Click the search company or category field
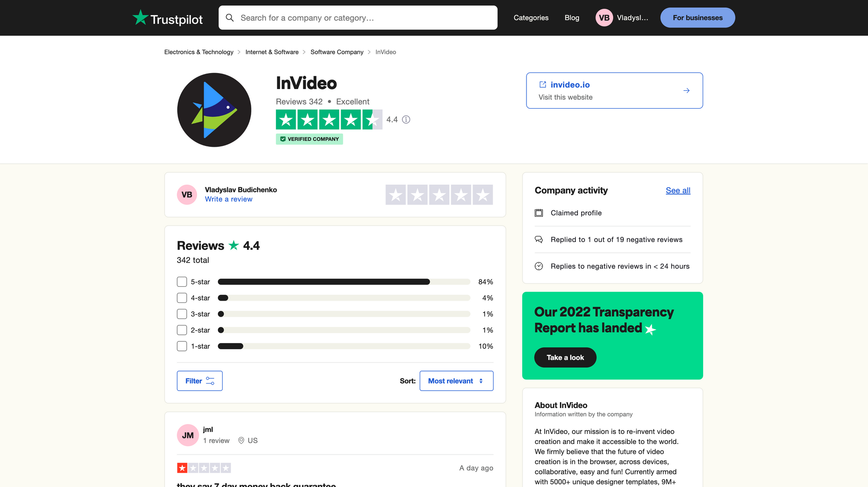868x487 pixels. pyautogui.click(x=358, y=18)
